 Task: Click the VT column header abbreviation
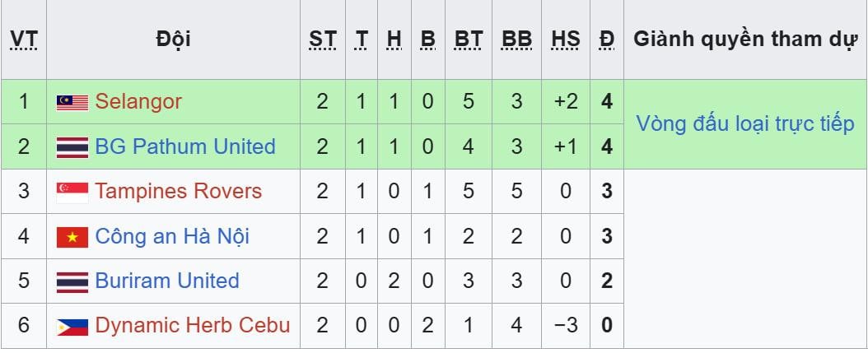(x=23, y=39)
